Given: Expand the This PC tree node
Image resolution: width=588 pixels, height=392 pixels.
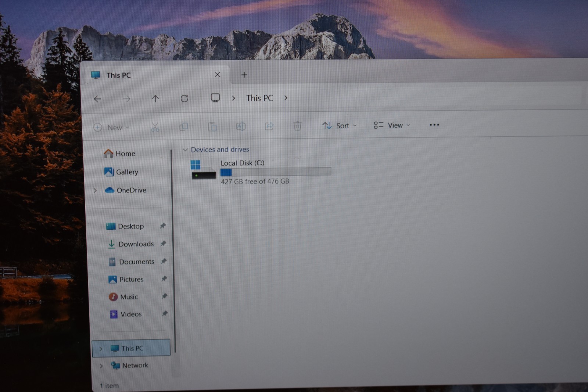Looking at the screenshot, I should 101,349.
